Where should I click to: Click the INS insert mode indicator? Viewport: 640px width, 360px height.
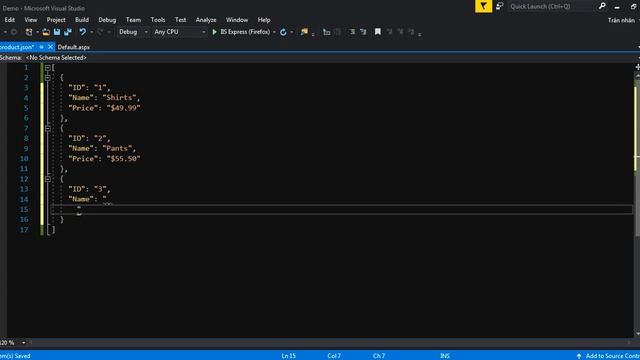[444, 356]
